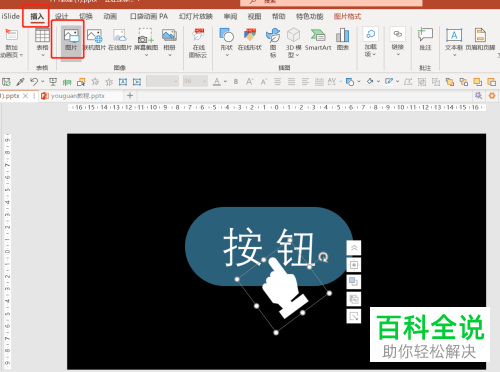The image size is (500, 372).
Task: Click the 文本框 (Text Box) icon
Action: pos(454,35)
